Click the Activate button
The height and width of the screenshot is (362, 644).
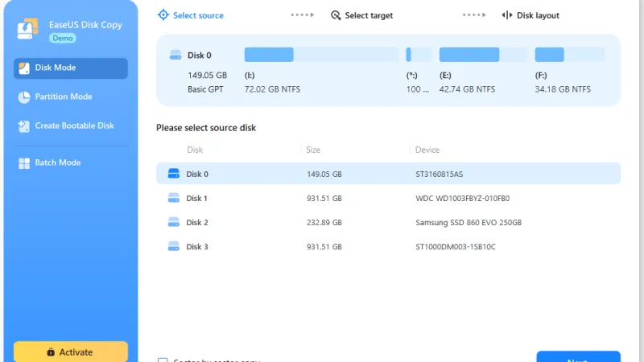(71, 352)
